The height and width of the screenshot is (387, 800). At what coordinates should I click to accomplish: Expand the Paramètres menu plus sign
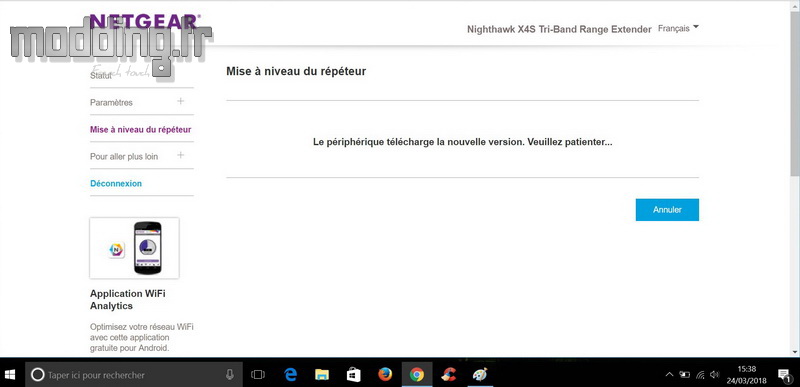[180, 101]
